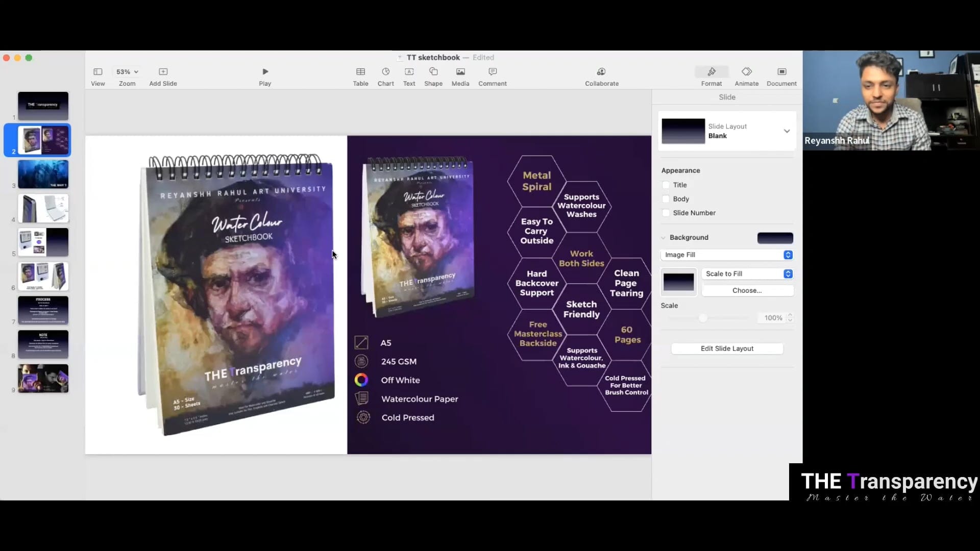Image resolution: width=980 pixels, height=551 pixels.
Task: Enable the Title checkbox
Action: (666, 185)
